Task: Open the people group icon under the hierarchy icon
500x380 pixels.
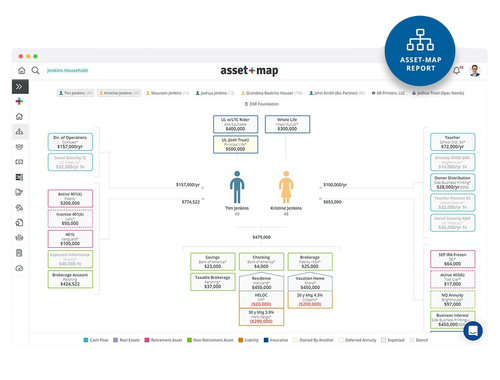Action: point(19,147)
